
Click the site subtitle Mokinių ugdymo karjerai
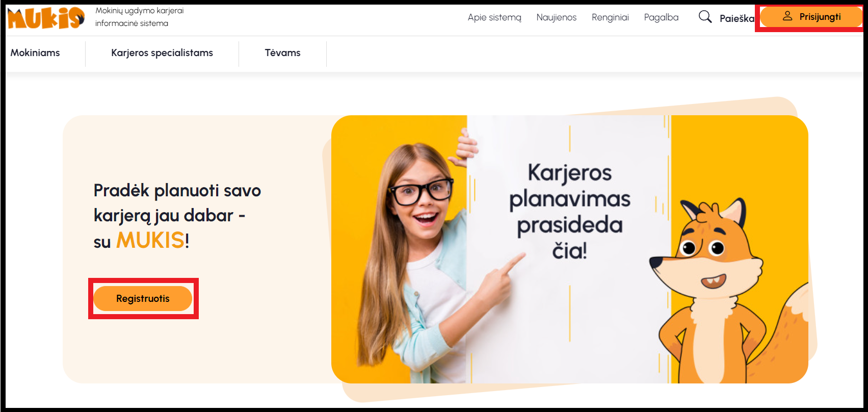tap(140, 11)
